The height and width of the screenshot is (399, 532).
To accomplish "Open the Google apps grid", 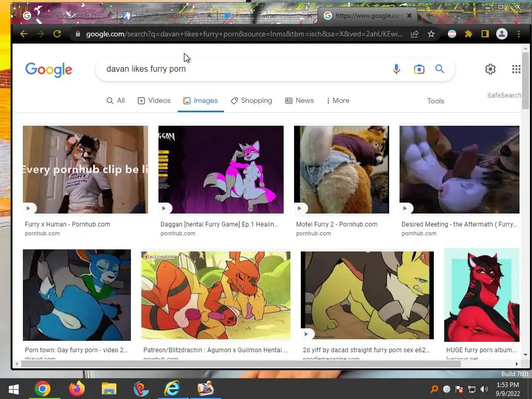I will (x=516, y=69).
